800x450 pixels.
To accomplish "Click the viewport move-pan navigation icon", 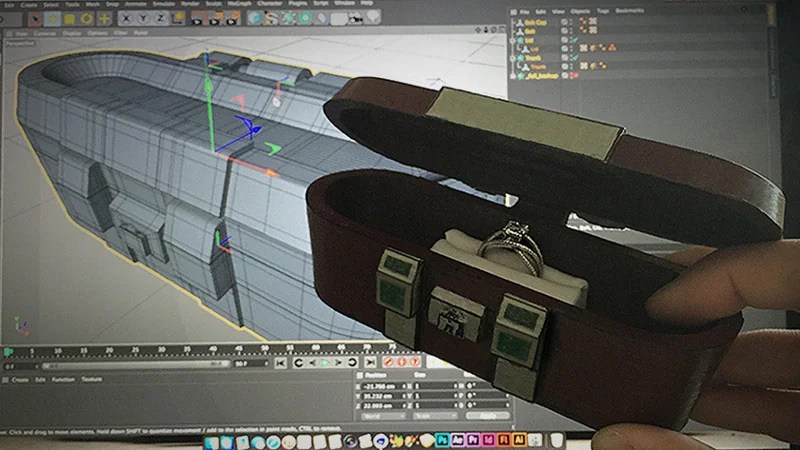I will click(x=478, y=30).
